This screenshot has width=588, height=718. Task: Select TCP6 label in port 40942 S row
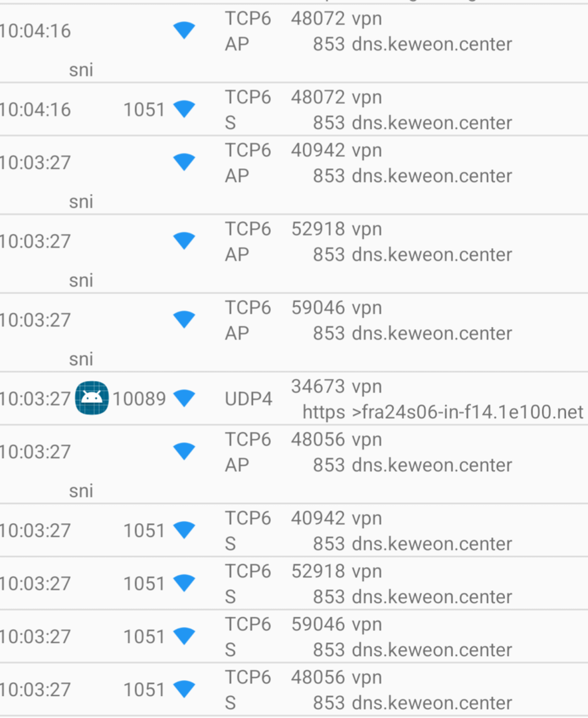[x=248, y=518]
